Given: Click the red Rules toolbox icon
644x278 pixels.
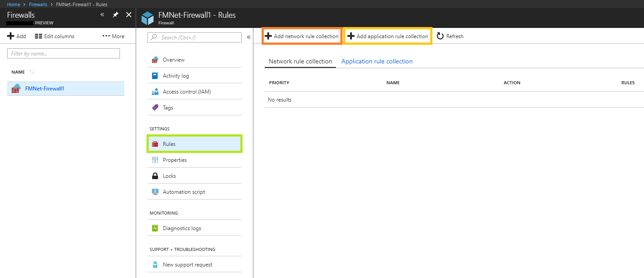Looking at the screenshot, I should click(x=155, y=144).
